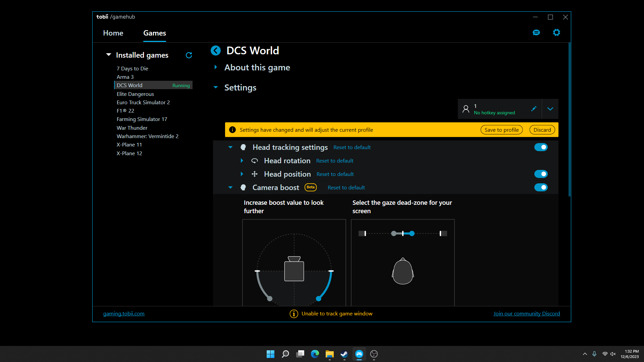
Task: Select Arma 3 in games list
Action: [x=125, y=77]
